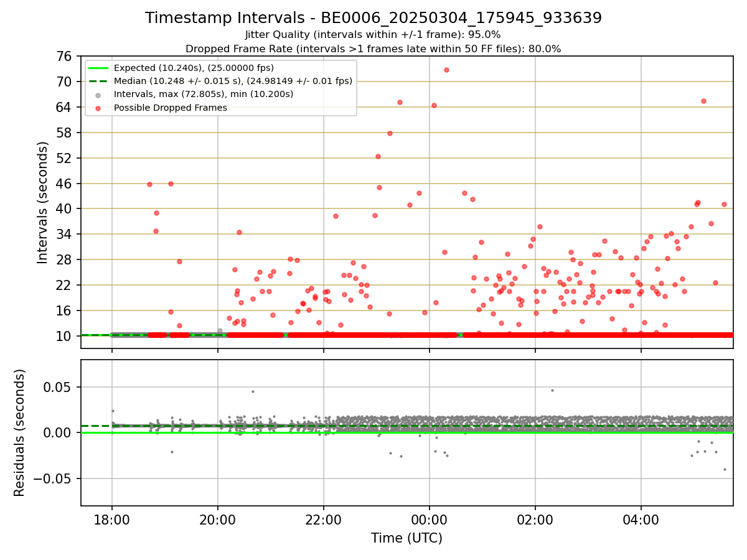Click the highest red dropped-frame point near 72 seconds
This screenshot has width=747, height=560.
(x=446, y=70)
